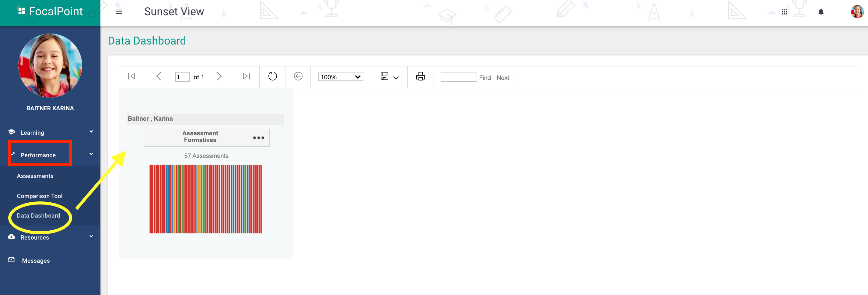Select the Resources menu item

pos(35,238)
